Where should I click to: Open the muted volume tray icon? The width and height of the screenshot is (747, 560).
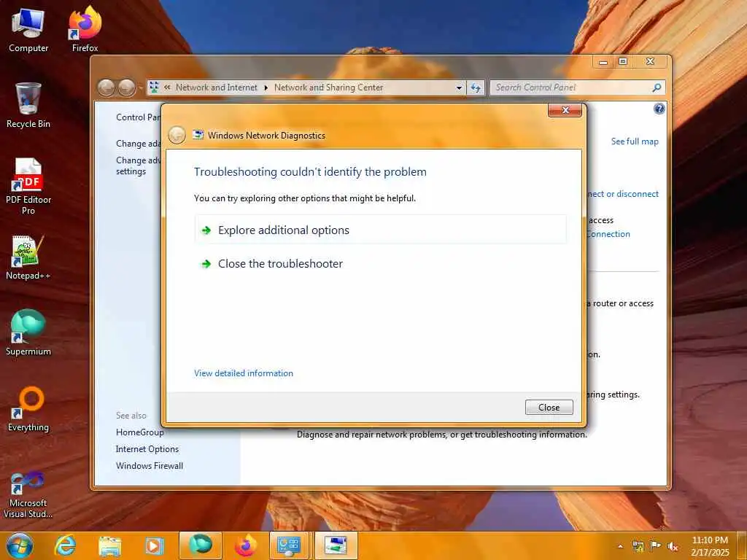[x=673, y=546]
